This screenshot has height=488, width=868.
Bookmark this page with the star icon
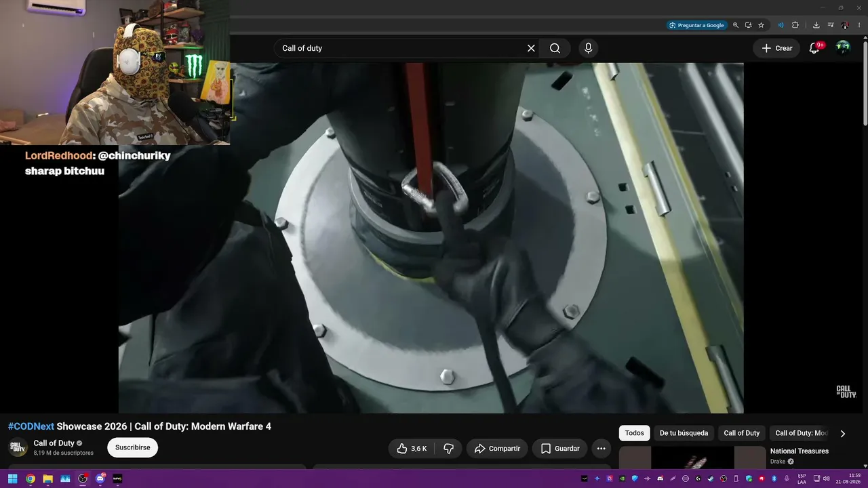tap(762, 25)
